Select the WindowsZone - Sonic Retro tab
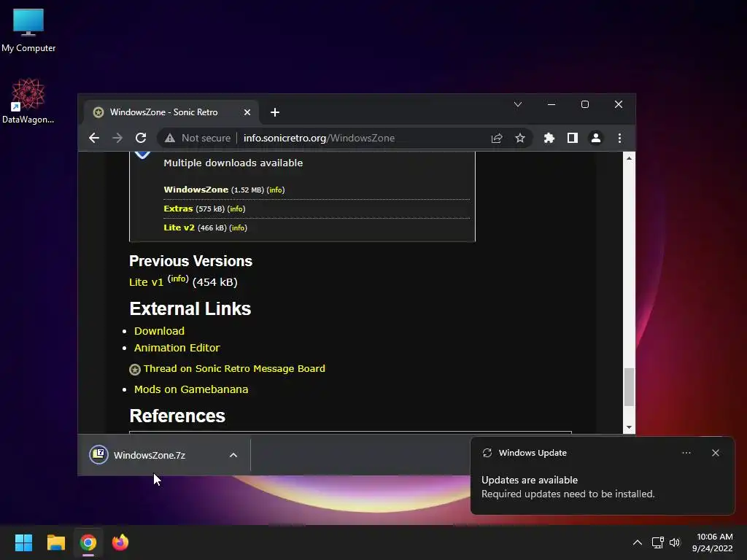The width and height of the screenshot is (747, 560). tap(171, 112)
